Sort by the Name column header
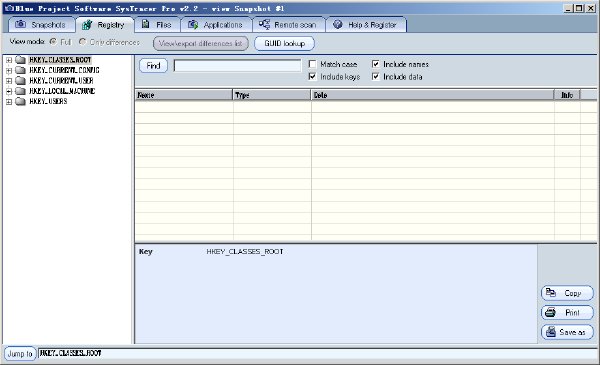Screen dimensions: 600x365 [184, 95]
